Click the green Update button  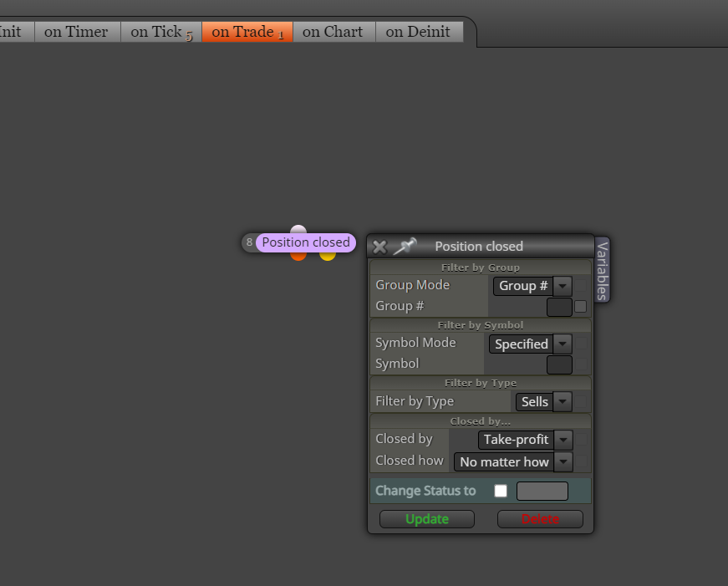click(426, 519)
